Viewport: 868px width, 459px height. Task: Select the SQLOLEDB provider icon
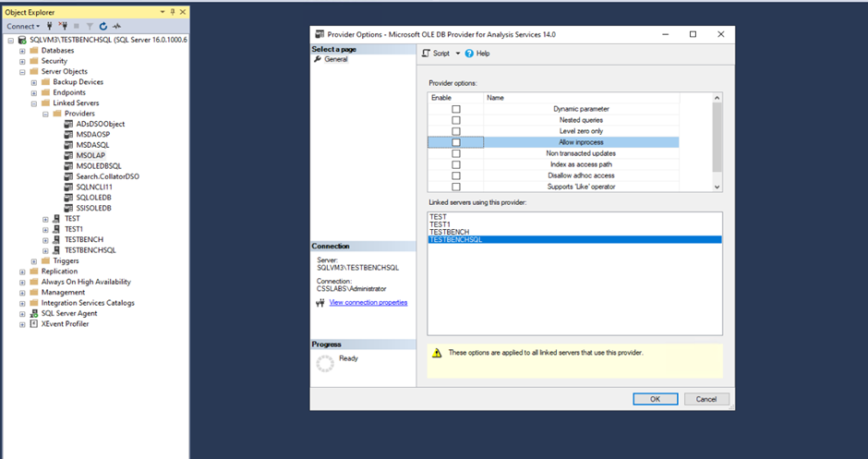pyautogui.click(x=68, y=198)
